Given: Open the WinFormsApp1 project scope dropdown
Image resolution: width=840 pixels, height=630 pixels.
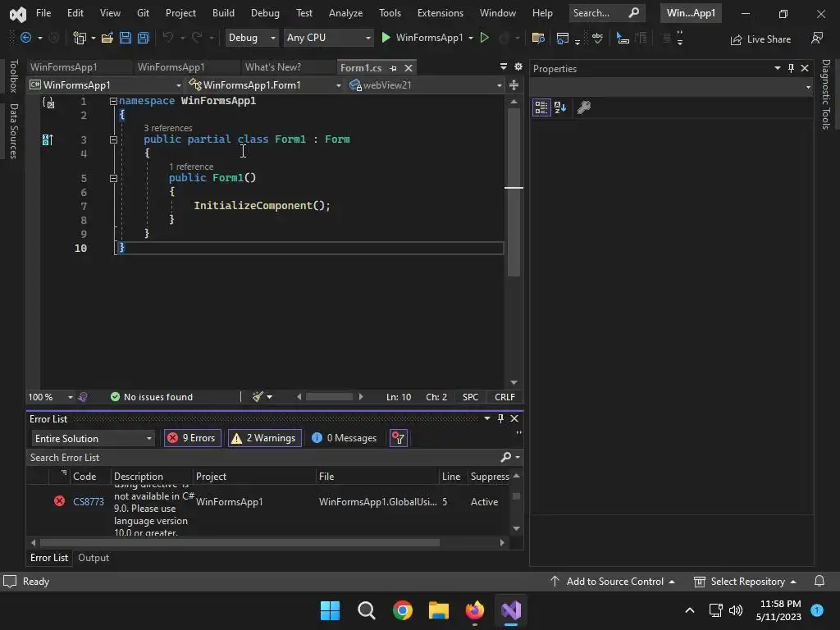Looking at the screenshot, I should (x=106, y=85).
